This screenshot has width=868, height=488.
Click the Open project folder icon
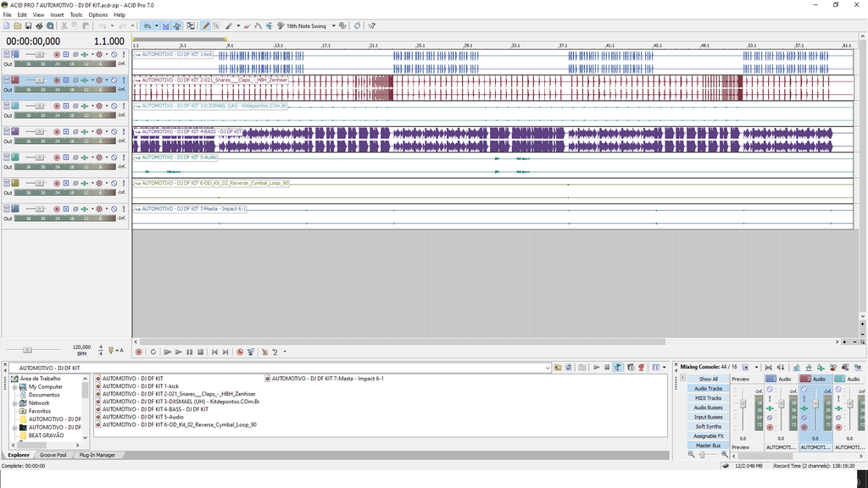point(17,25)
